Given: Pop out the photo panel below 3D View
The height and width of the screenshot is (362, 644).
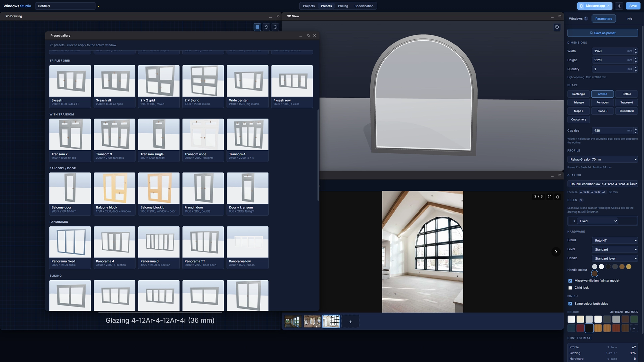Looking at the screenshot, I should [560, 175].
